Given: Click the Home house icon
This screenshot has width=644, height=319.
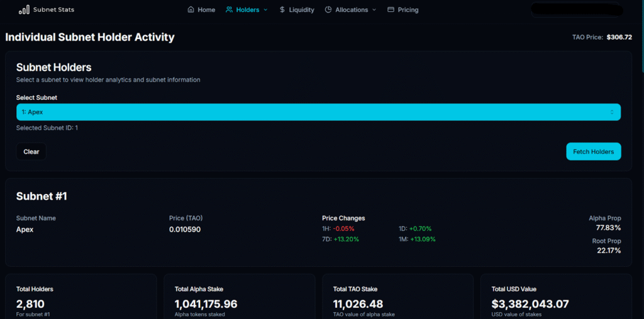Looking at the screenshot, I should coord(191,10).
